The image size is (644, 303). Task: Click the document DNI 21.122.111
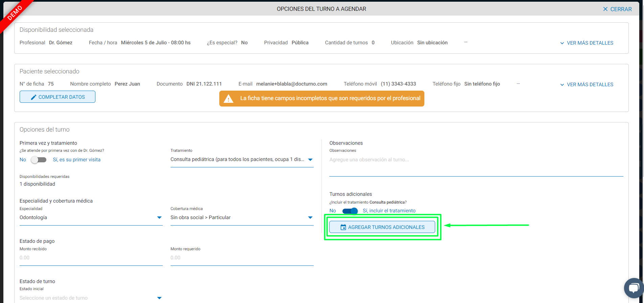pos(204,84)
